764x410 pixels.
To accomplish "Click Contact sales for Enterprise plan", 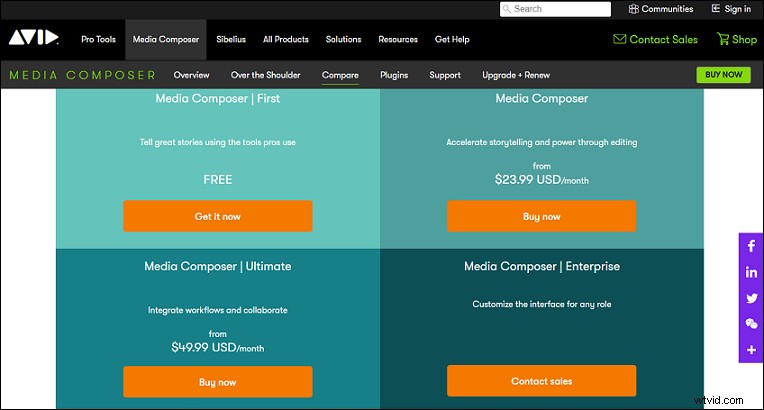I will [x=541, y=381].
